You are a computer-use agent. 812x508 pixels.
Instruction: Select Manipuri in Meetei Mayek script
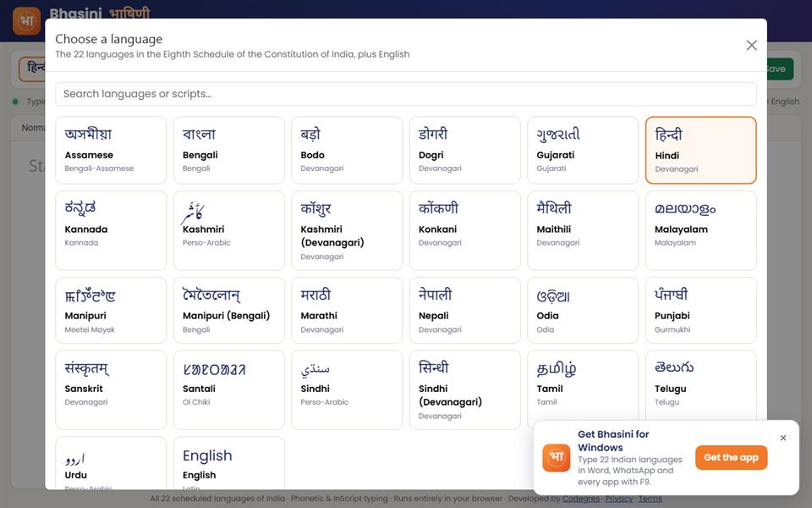click(x=111, y=310)
